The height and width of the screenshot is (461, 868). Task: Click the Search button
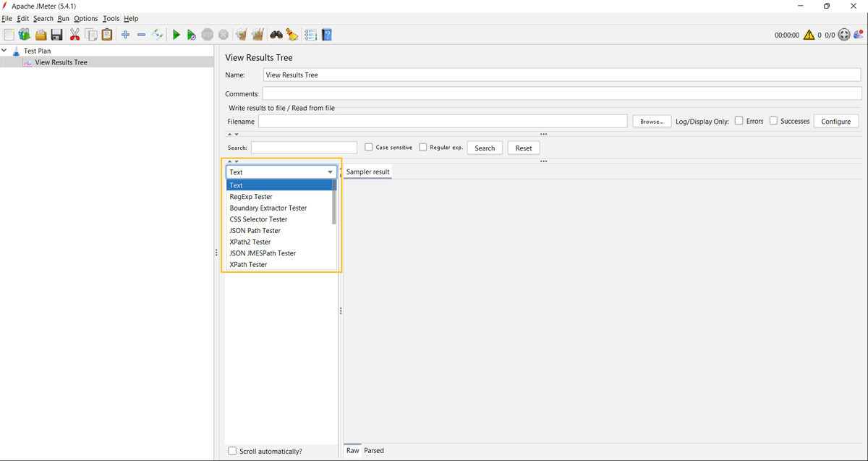click(x=485, y=148)
